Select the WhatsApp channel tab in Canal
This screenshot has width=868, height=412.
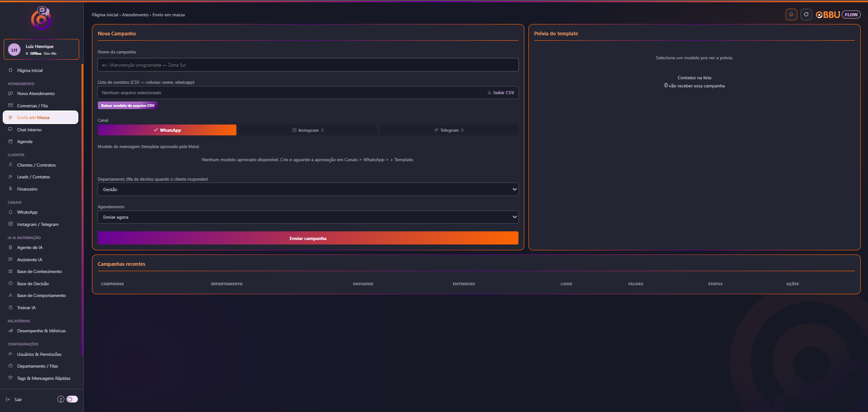coord(167,130)
